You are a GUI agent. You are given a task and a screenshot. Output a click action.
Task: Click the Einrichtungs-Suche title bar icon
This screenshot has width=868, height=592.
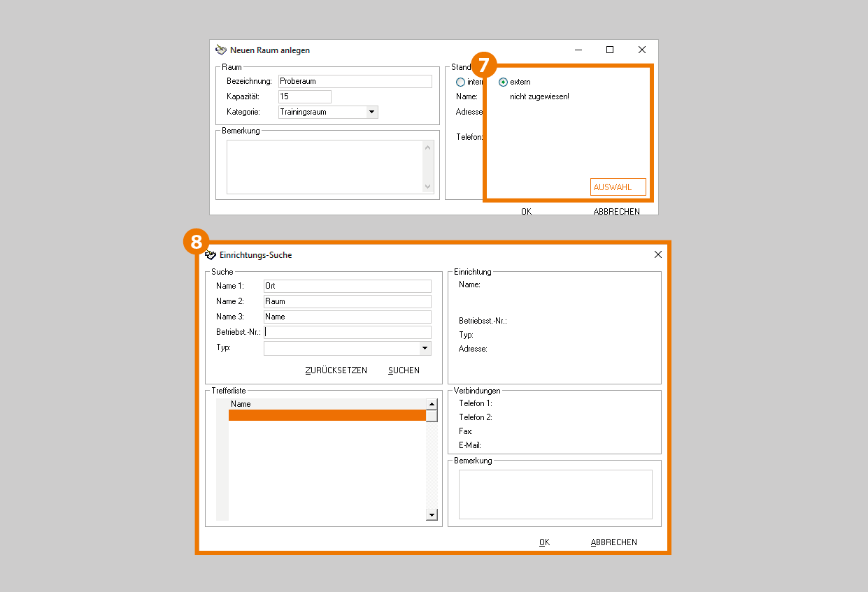[x=211, y=255]
